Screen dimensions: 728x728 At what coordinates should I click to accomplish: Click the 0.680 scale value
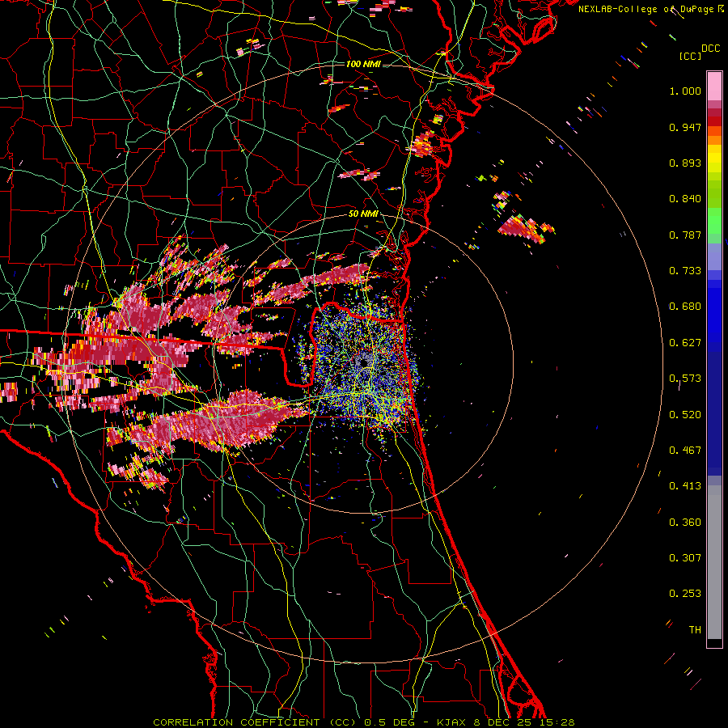click(x=685, y=307)
